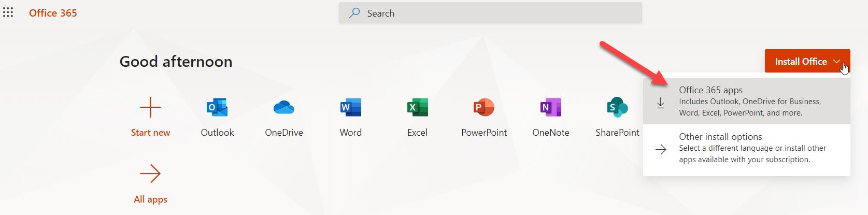Click the SharePoint text label
The image size is (868, 215).
coord(617,133)
